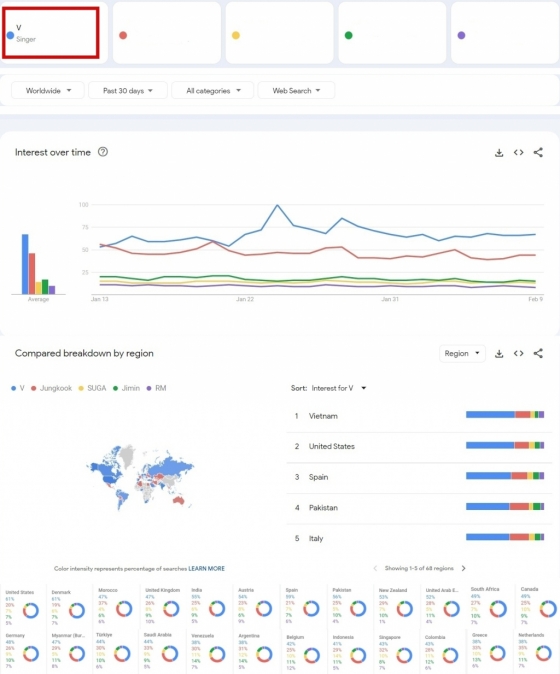The width and height of the screenshot is (560, 674).
Task: Click the Average bar chart
Action: pyautogui.click(x=38, y=264)
